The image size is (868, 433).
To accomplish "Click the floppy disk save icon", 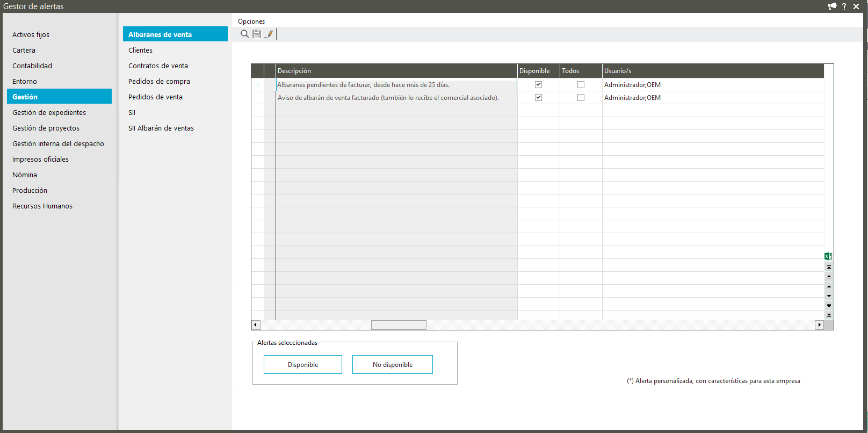I will 257,34.
